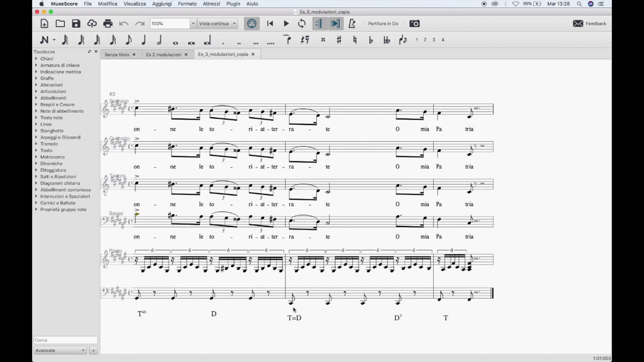Rewind playback to the start
The width and height of the screenshot is (644, 362).
270,24
